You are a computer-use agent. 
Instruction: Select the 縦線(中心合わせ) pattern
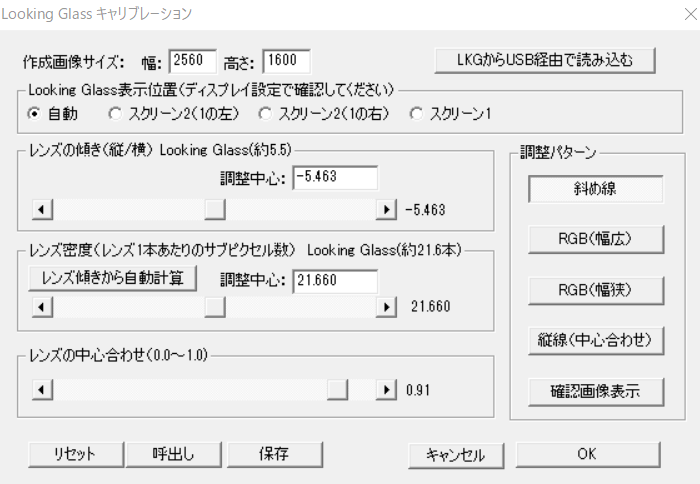(x=596, y=341)
